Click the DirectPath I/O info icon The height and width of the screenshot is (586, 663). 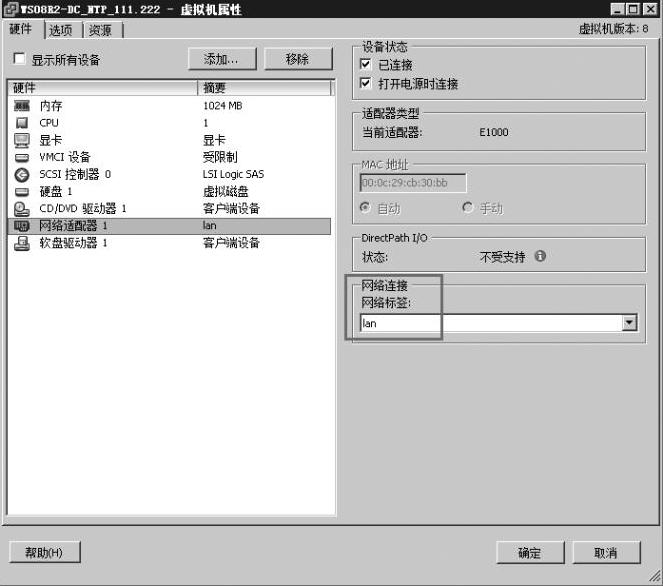click(x=540, y=256)
